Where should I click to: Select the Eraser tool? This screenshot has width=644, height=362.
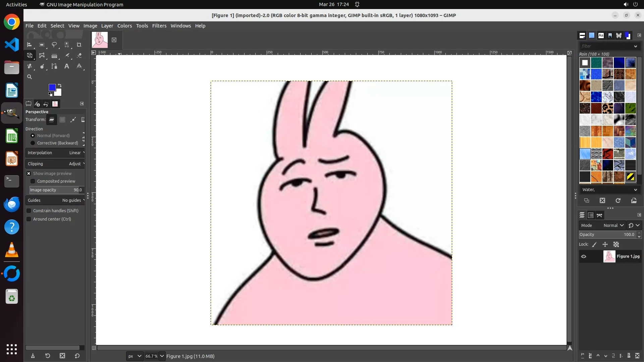[79, 56]
